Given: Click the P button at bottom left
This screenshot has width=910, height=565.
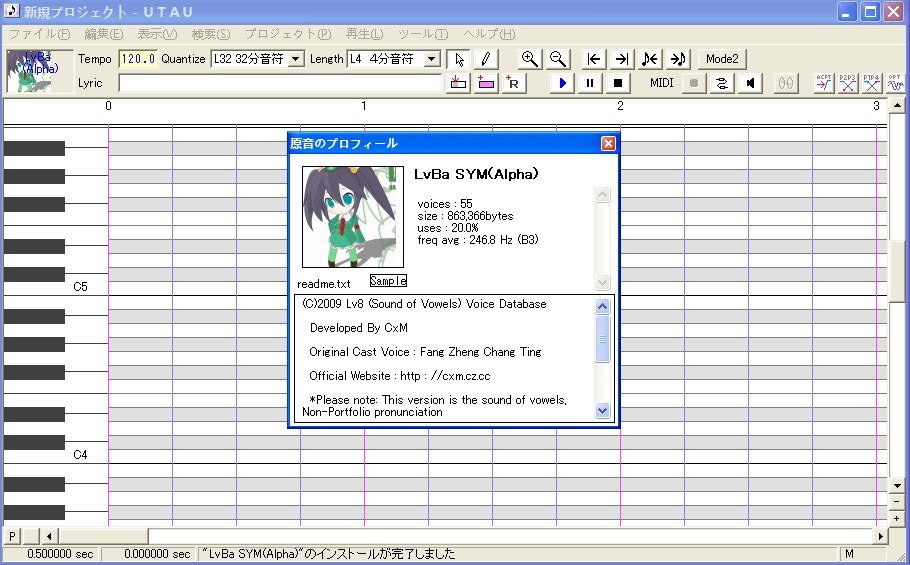Looking at the screenshot, I should tap(12, 537).
